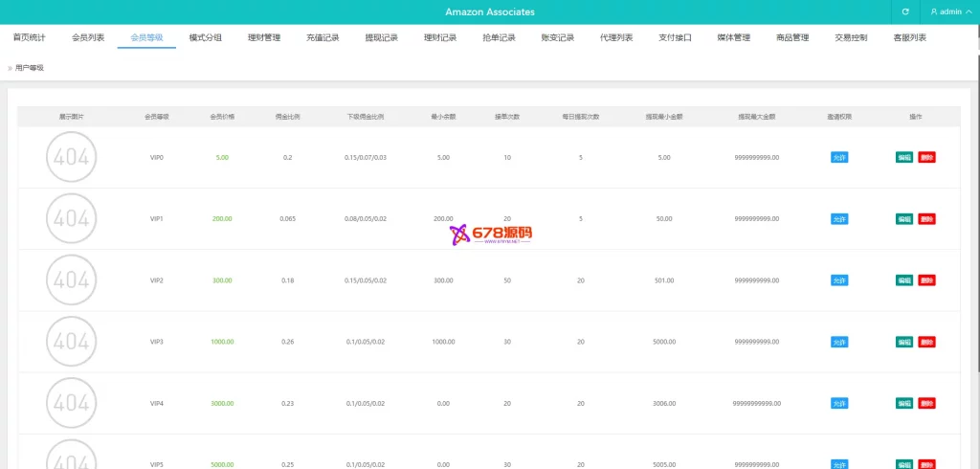
Task: Edit the VIP3 member level
Action: [x=903, y=342]
